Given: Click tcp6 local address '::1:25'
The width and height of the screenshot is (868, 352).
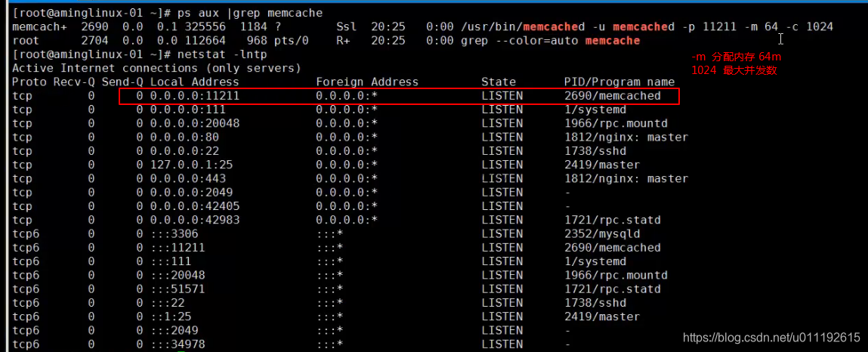Looking at the screenshot, I should 171,316.
